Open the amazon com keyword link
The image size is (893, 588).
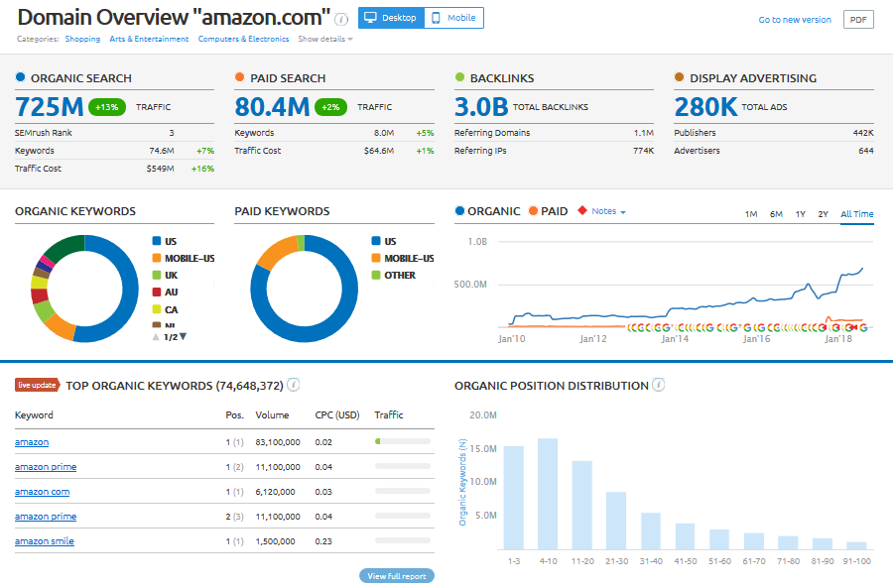click(42, 491)
